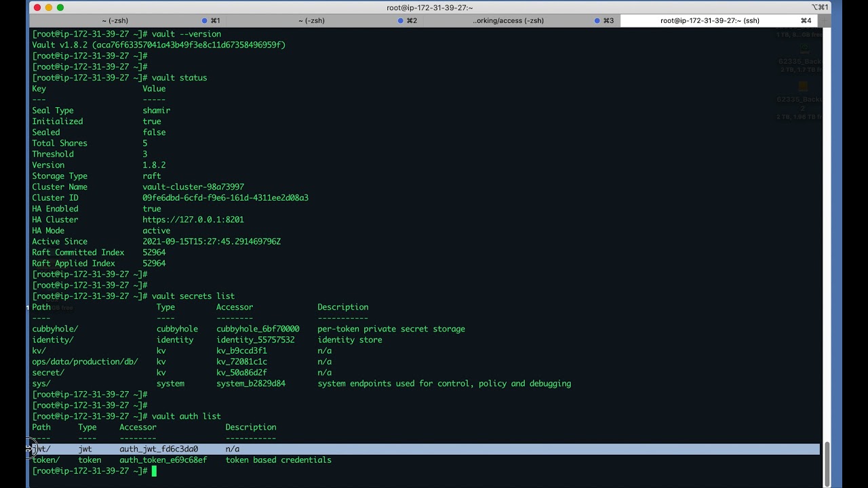Viewport: 868px width, 488px height.
Task: Minimize the terminal with yellow button
Action: (49, 7)
